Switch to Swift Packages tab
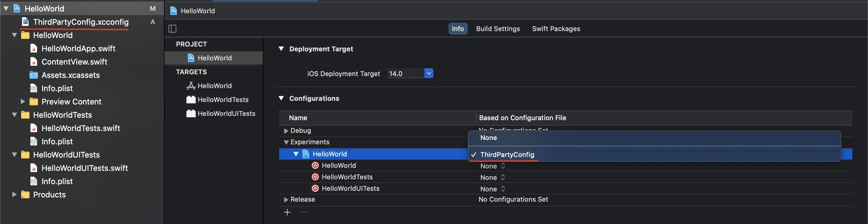Viewport: 868px width, 224px height. (x=556, y=29)
